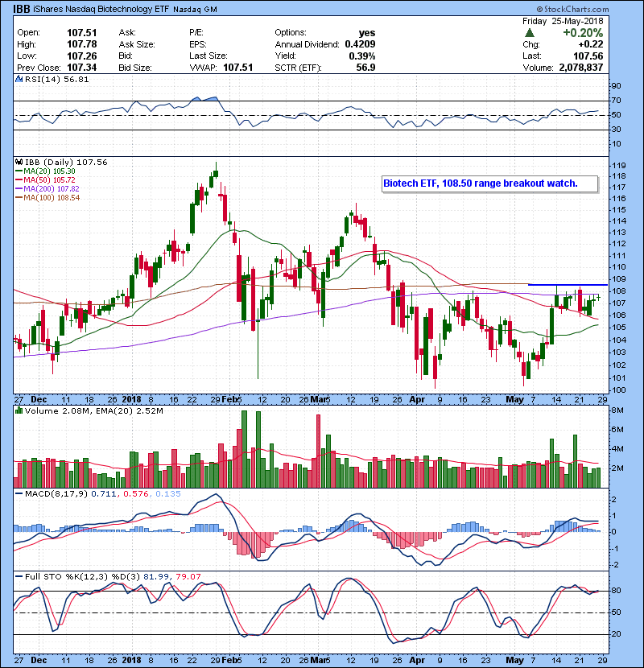Click the Volume value 2,078,837

[x=581, y=68]
